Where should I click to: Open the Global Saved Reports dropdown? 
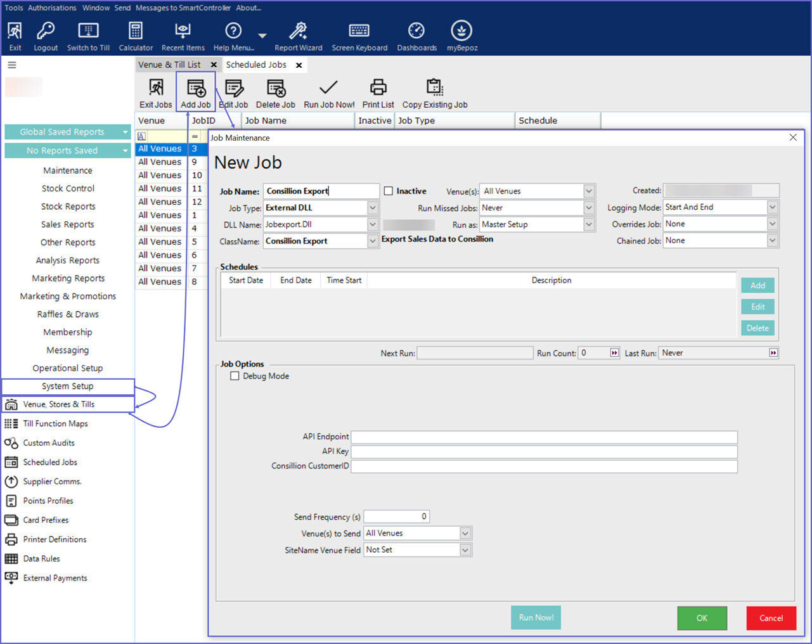click(x=67, y=132)
